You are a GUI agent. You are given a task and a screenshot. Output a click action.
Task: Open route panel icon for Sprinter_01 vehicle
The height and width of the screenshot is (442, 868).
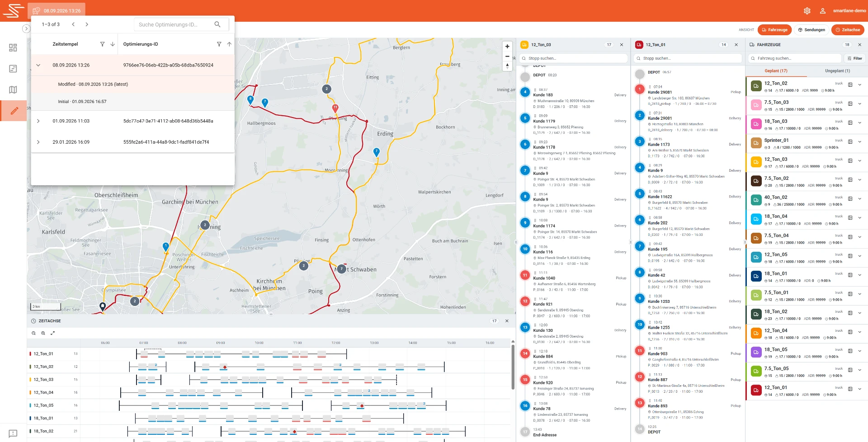(850, 142)
